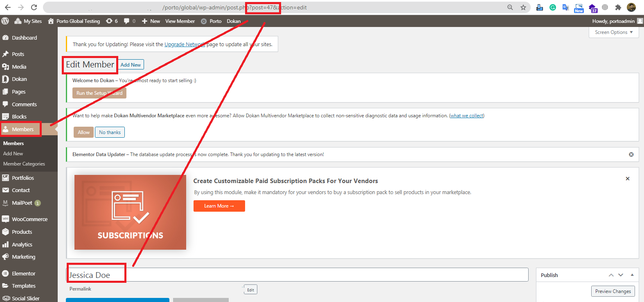Dismiss the Elementor Data Updater notice

pos(631,154)
